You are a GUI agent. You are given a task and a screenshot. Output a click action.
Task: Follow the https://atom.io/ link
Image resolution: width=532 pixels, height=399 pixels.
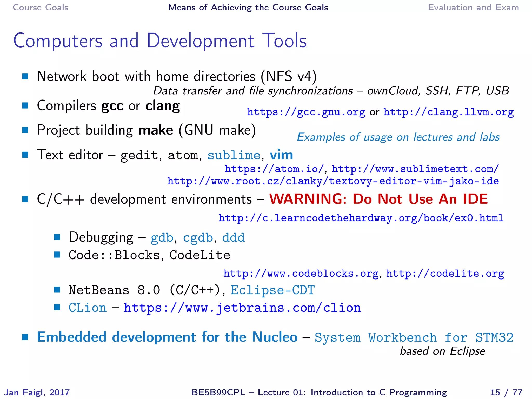tap(274, 169)
